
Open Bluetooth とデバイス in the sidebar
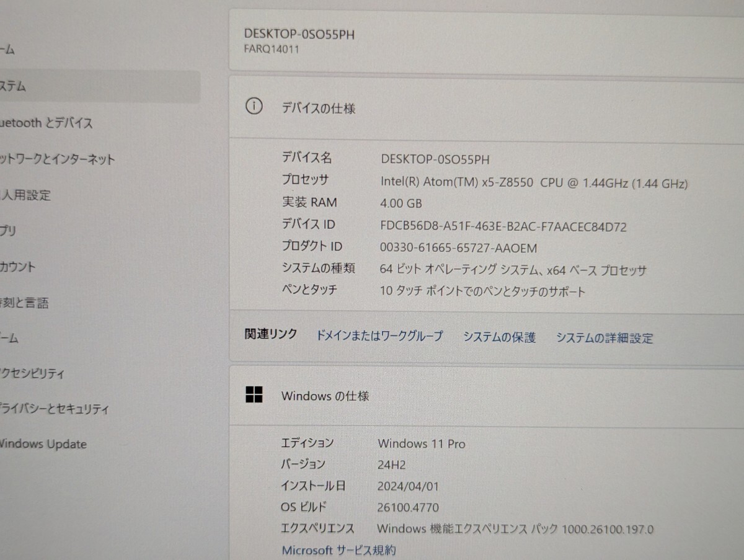click(x=46, y=123)
